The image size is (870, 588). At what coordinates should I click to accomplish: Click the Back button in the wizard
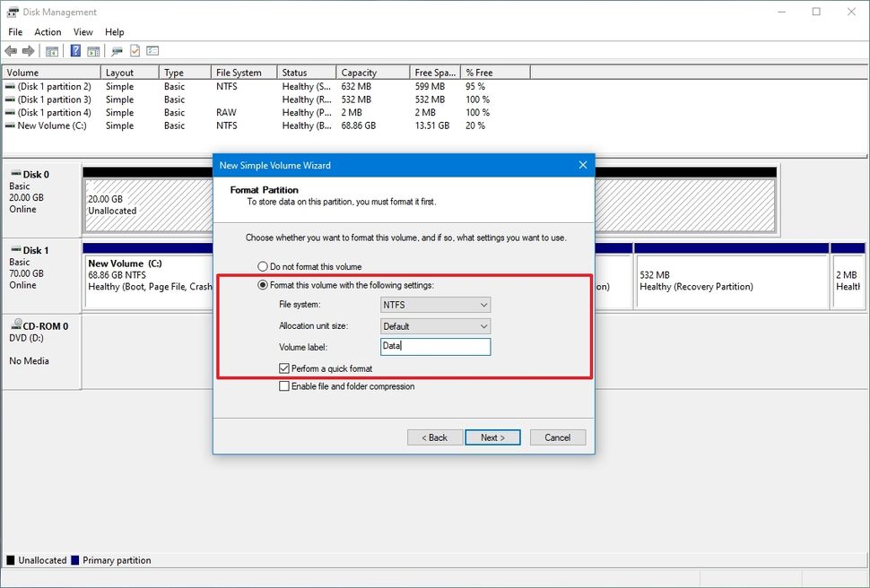coord(434,437)
